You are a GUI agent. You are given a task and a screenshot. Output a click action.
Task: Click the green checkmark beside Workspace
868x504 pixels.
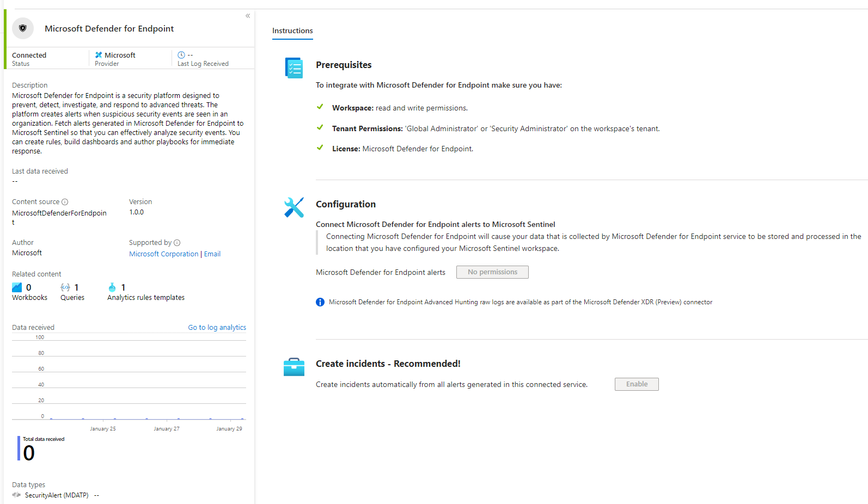pyautogui.click(x=320, y=107)
